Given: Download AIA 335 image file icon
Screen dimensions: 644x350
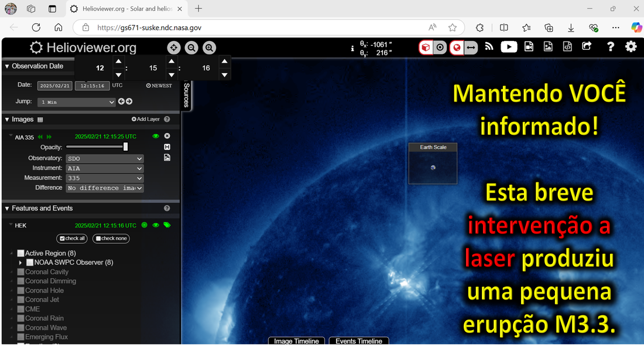Looking at the screenshot, I should tap(167, 158).
